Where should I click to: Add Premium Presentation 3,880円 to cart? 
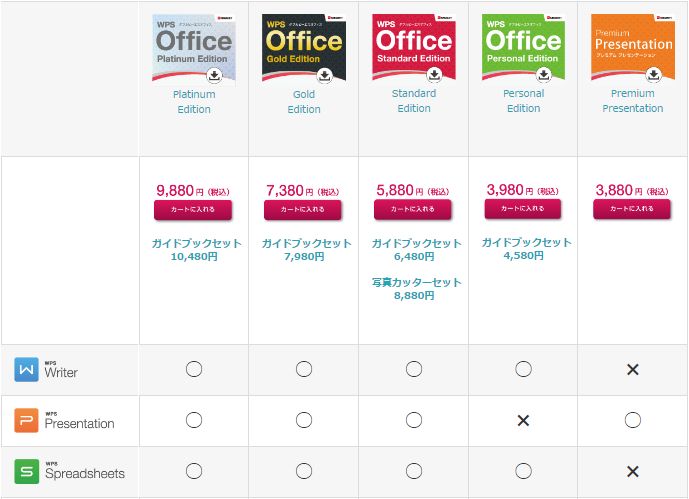(632, 209)
